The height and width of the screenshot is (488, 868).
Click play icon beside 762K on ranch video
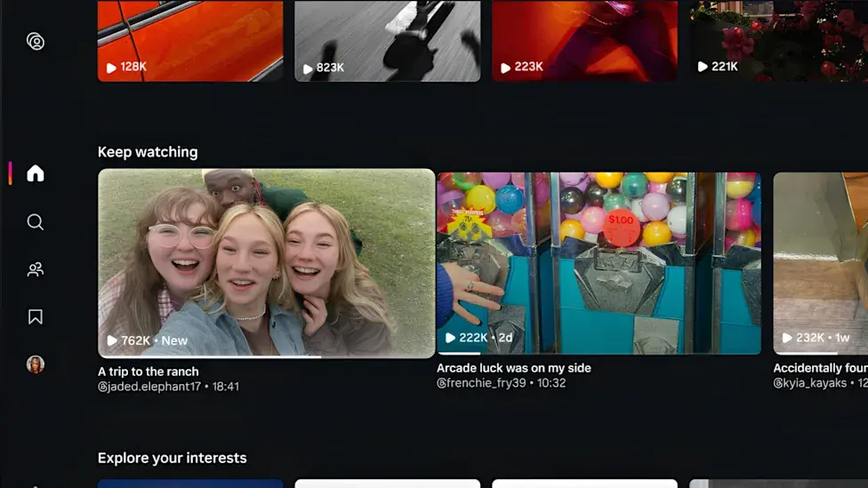tap(112, 340)
